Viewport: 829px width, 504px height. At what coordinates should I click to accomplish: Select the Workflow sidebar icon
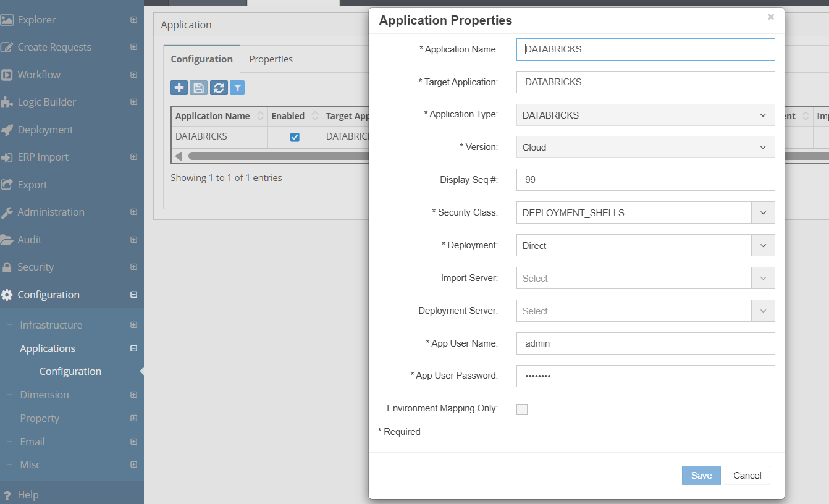[40, 74]
